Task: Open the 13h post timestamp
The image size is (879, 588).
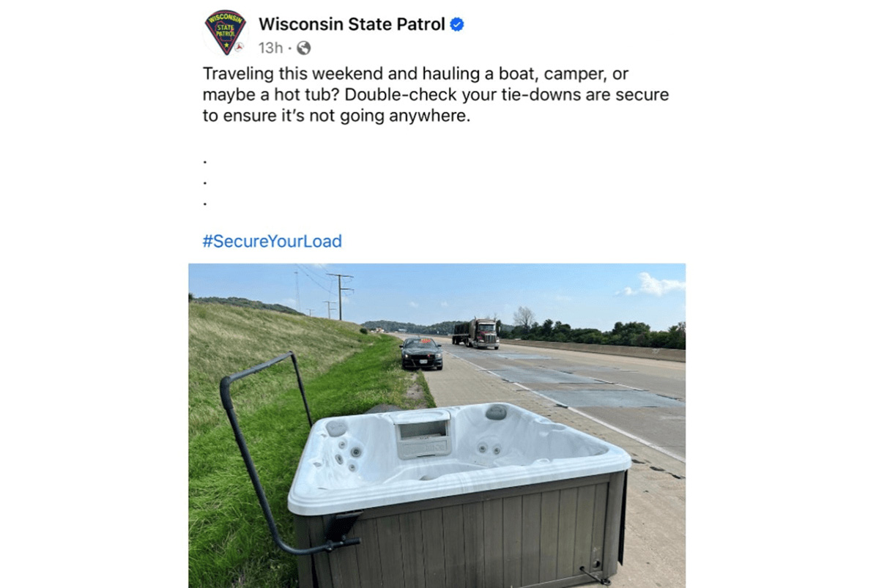Action: pyautogui.click(x=270, y=48)
